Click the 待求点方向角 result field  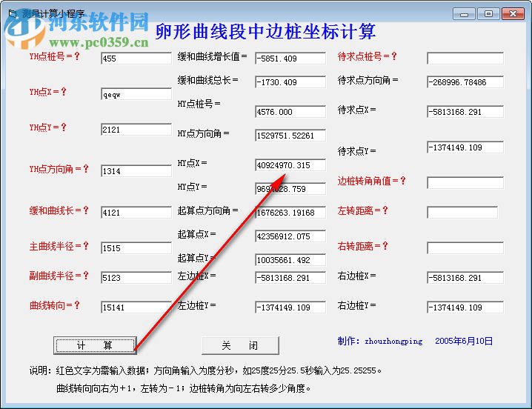pos(465,82)
